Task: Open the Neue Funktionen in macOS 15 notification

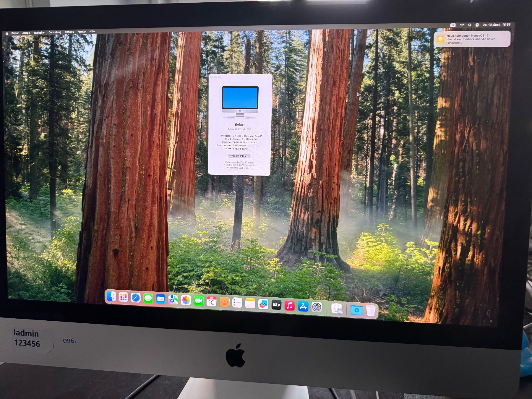Action: [x=472, y=39]
